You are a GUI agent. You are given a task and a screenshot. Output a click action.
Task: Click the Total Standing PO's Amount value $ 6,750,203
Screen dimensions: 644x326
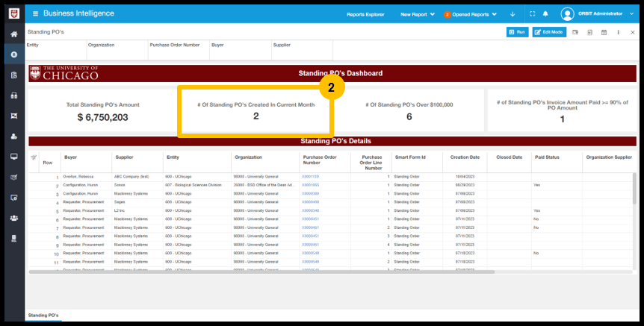[102, 117]
